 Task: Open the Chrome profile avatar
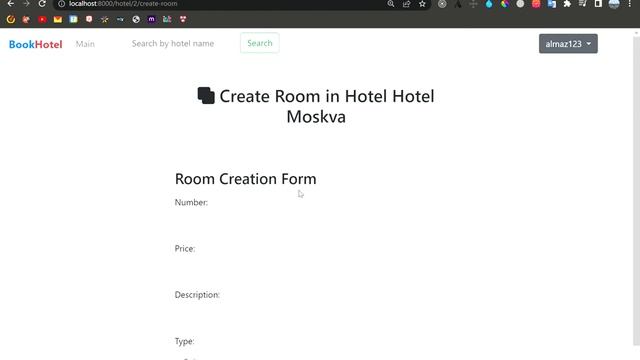click(614, 4)
